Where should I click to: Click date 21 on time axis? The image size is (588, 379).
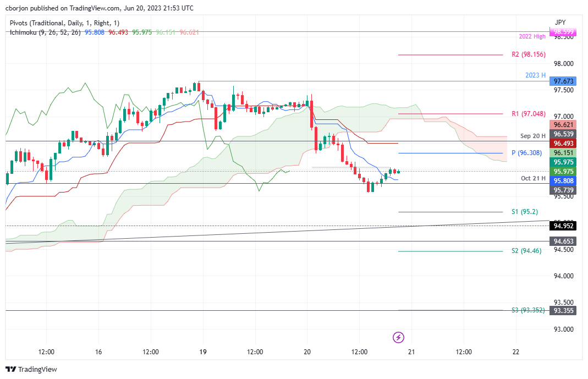[x=411, y=351]
